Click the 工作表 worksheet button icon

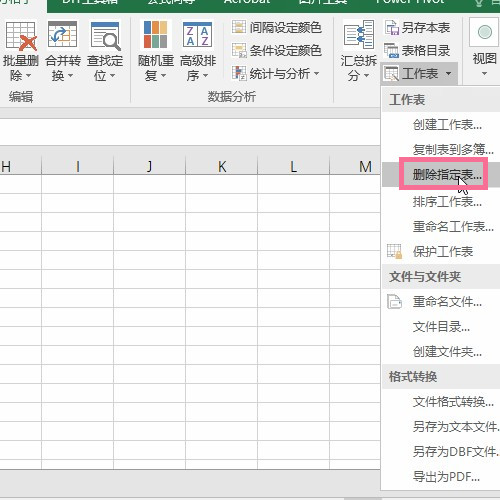(391, 73)
